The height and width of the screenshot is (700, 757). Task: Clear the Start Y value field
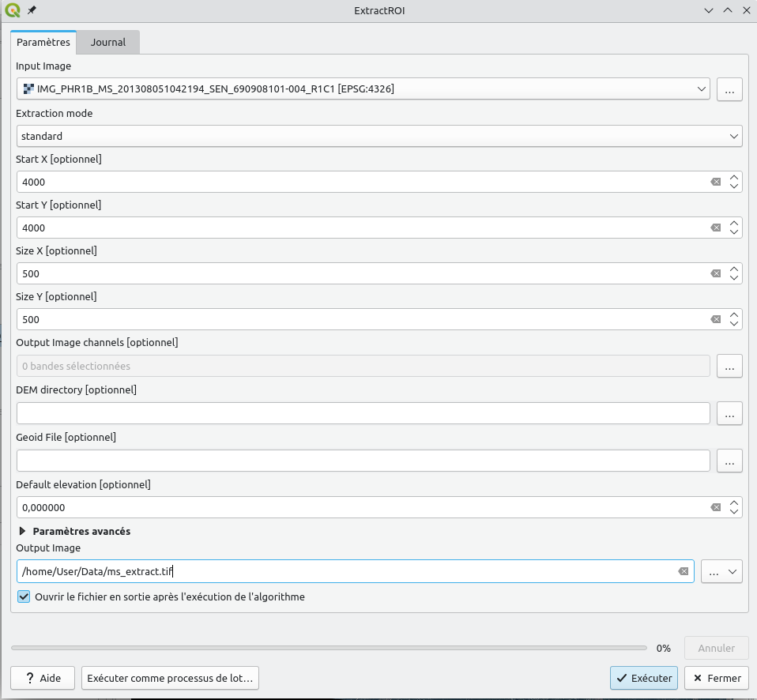tap(715, 228)
